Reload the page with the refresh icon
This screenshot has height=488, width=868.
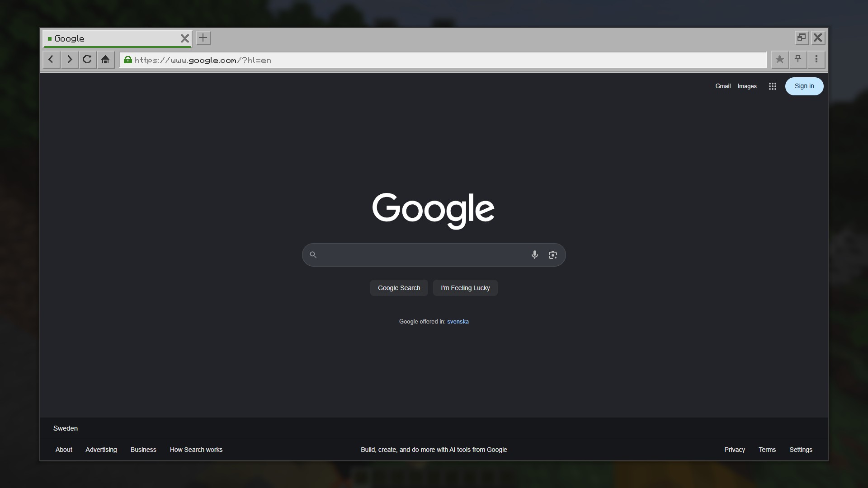(x=87, y=60)
